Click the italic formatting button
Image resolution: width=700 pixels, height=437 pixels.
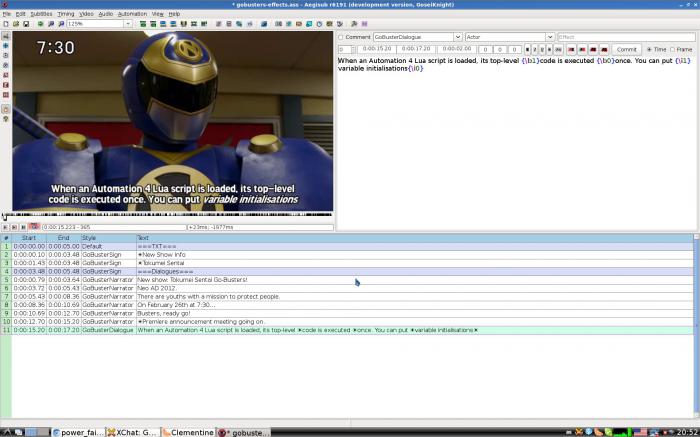[x=535, y=49]
